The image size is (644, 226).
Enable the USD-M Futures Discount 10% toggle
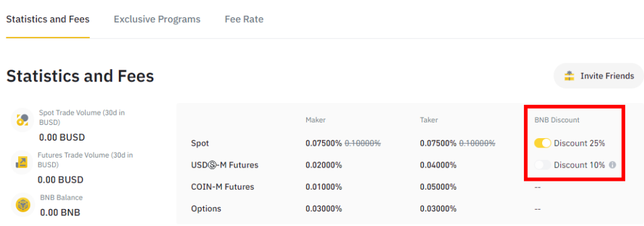pyautogui.click(x=542, y=165)
